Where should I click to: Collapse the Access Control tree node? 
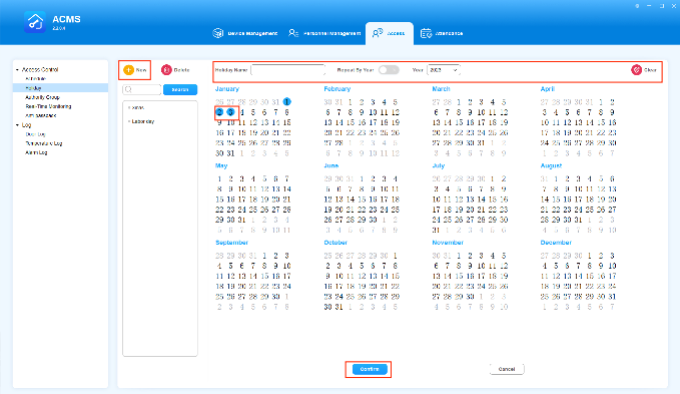pos(17,70)
